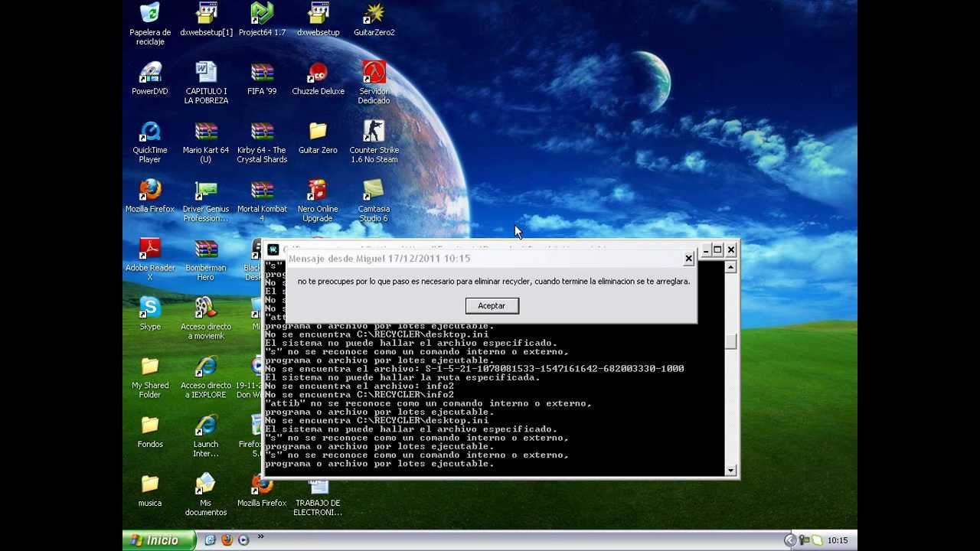
Task: Select the Fondos folder
Action: [150, 432]
